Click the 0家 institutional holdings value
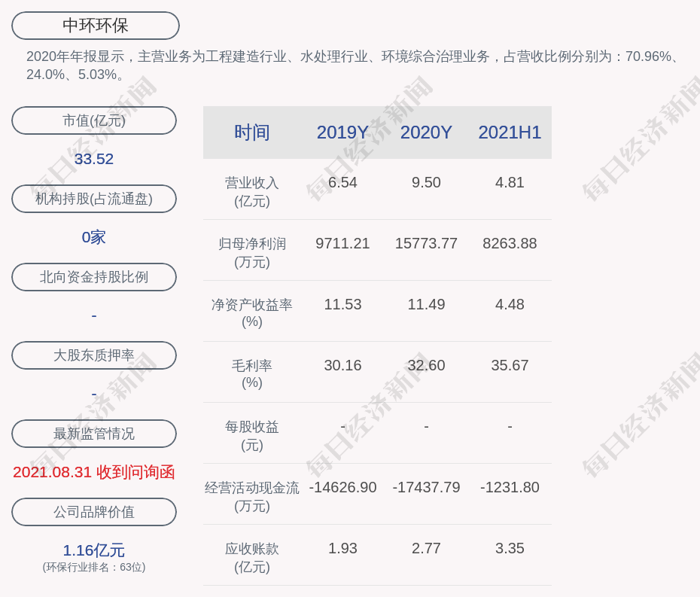Viewport: 700px width, 597px height. coord(94,237)
